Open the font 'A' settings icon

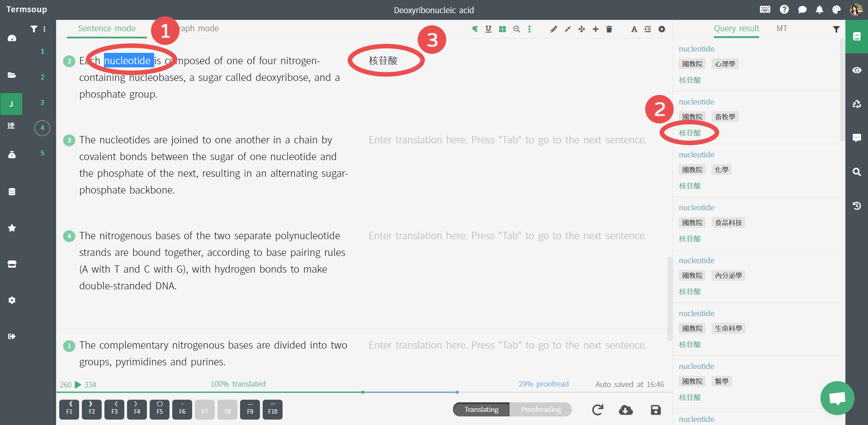click(x=634, y=29)
